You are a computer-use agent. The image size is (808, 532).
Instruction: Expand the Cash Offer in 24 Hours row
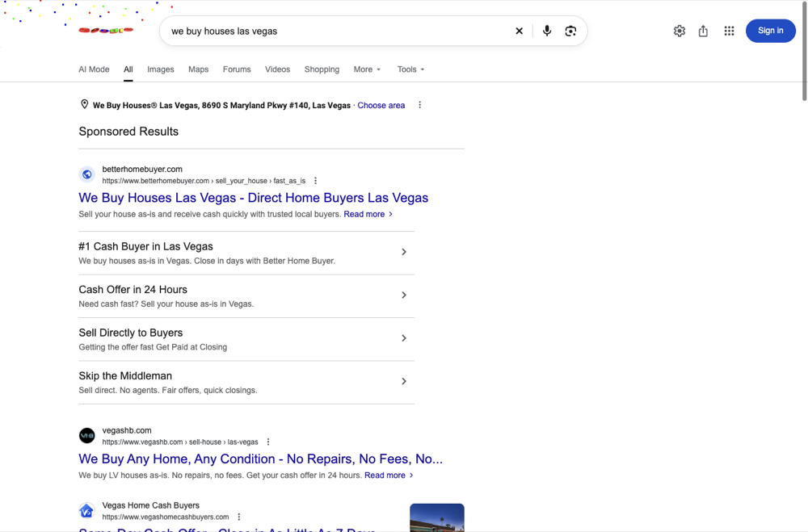[x=246, y=296]
